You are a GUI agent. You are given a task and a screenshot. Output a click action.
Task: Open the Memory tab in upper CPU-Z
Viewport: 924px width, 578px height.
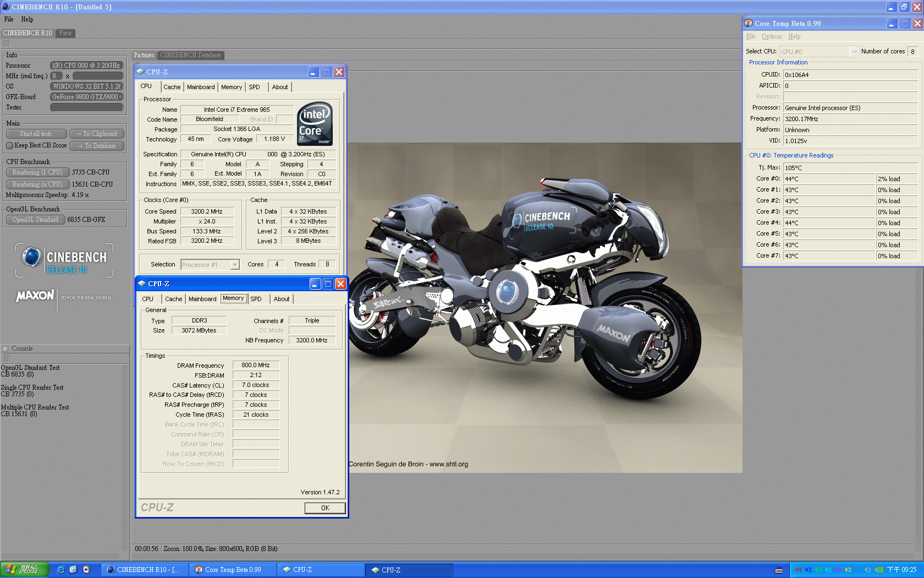(x=232, y=87)
